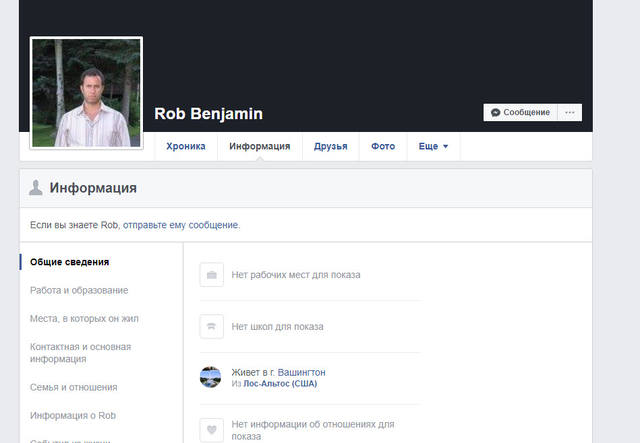The image size is (640, 443).
Task: Open Работа и образование section
Action: click(x=79, y=290)
